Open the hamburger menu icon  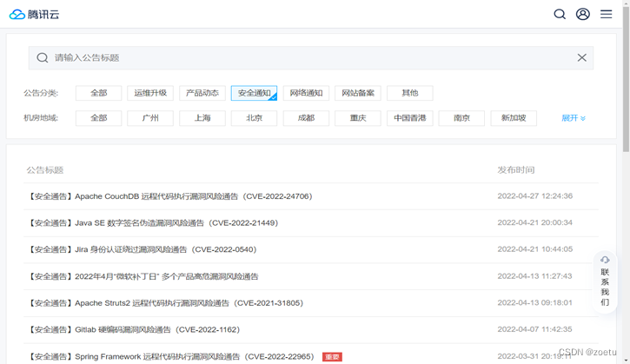[x=607, y=14]
